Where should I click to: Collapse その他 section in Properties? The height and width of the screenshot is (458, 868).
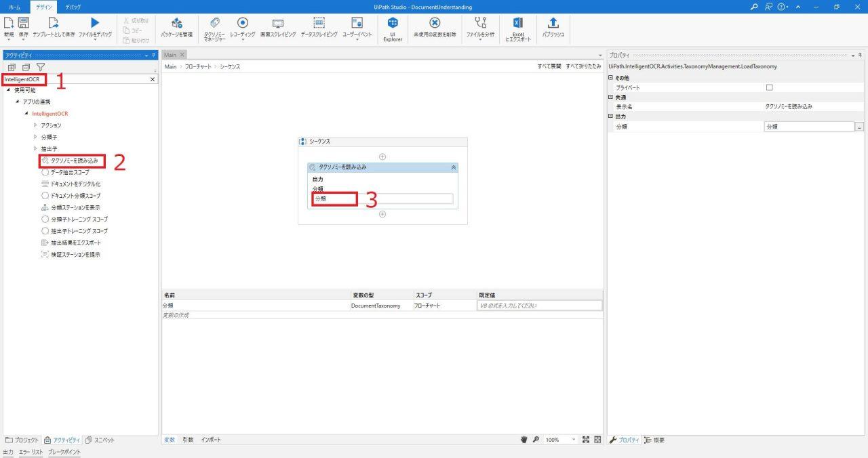point(610,78)
